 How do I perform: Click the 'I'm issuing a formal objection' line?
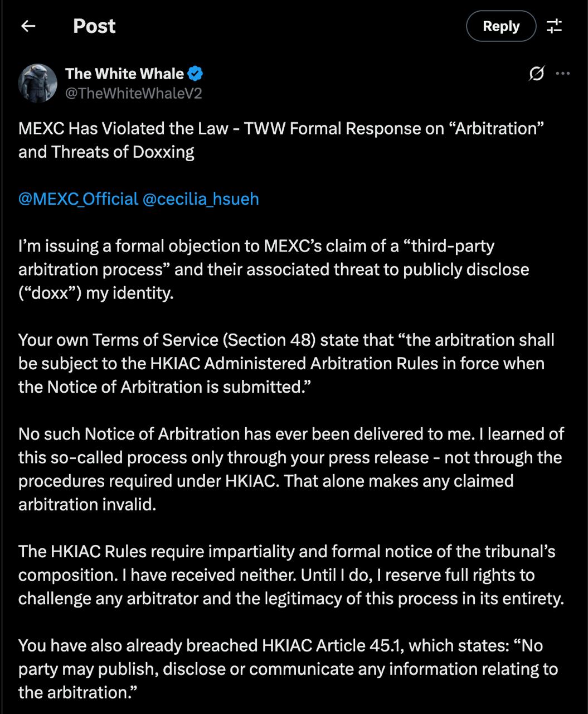[x=256, y=245]
